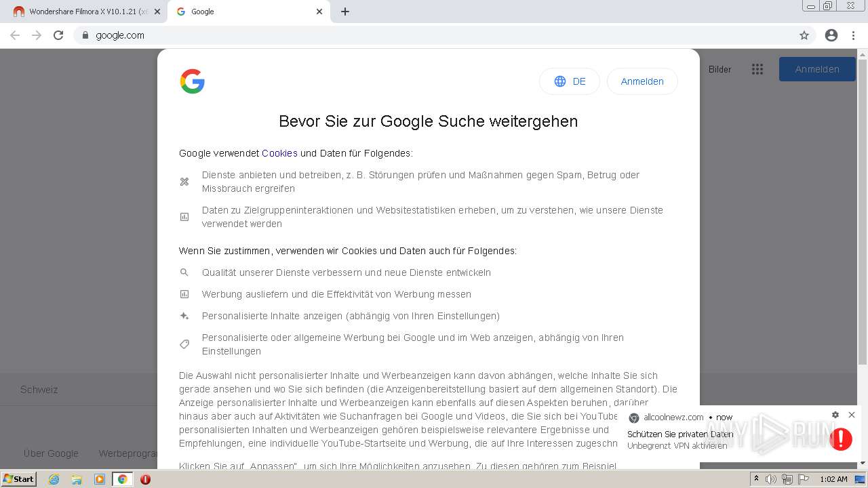Switch to Wondershare Filmora X tab
Image resolution: width=868 pixels, height=488 pixels.
(85, 12)
